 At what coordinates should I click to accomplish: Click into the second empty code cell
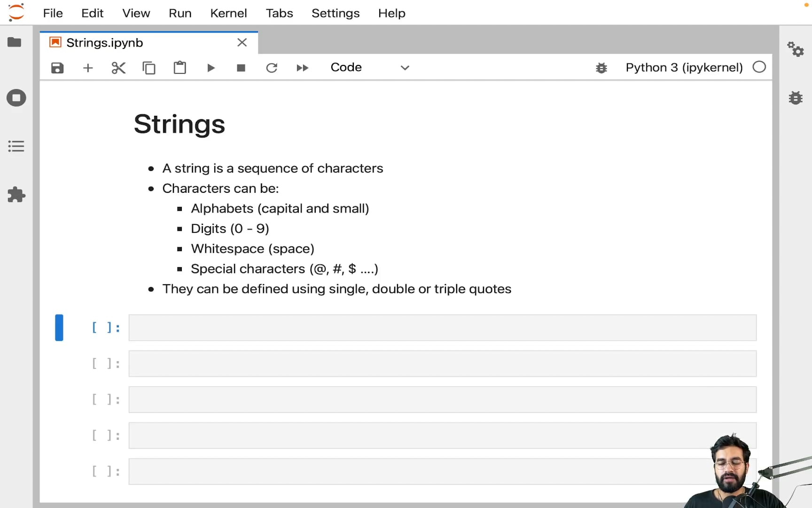coord(442,364)
